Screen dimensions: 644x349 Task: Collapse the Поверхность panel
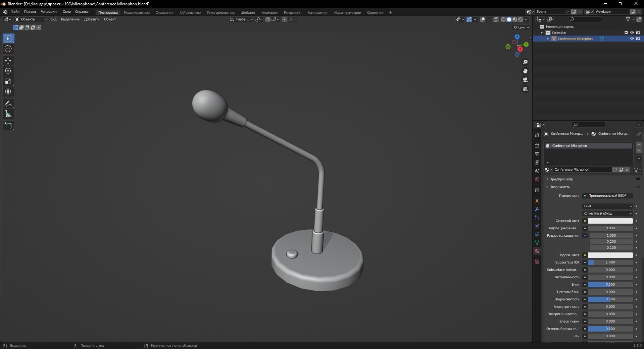[559, 187]
